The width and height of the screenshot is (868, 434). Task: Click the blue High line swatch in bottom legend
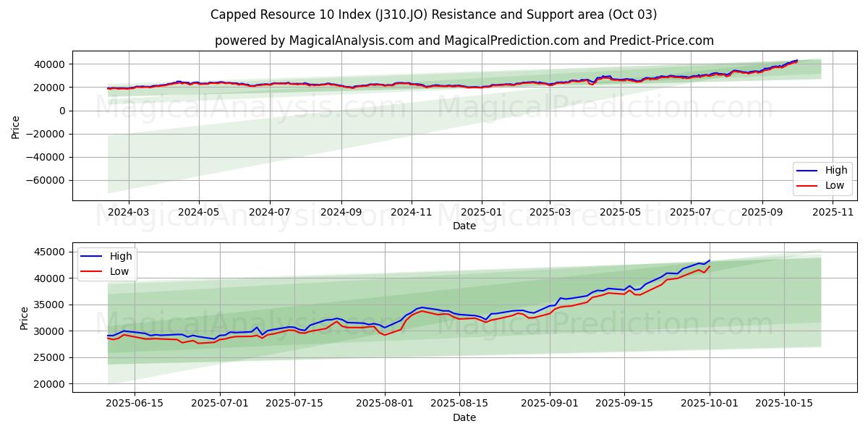pos(92,256)
